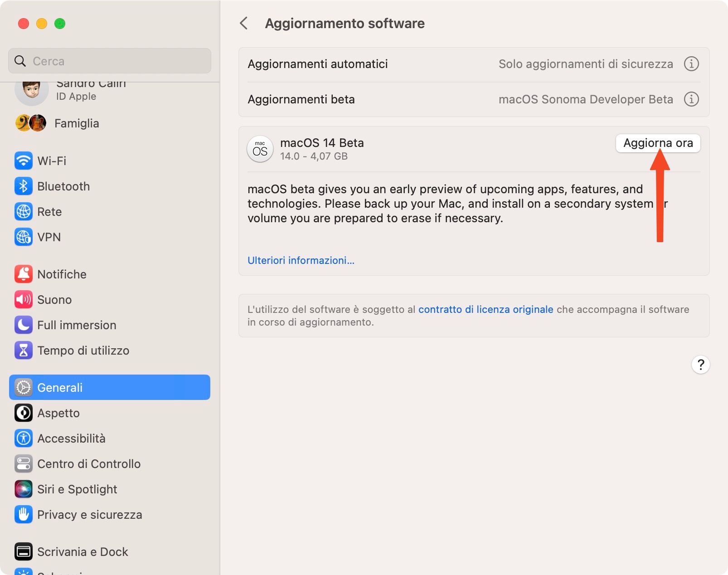This screenshot has width=728, height=575.
Task: Click the VPN icon in sidebar
Action: [24, 237]
